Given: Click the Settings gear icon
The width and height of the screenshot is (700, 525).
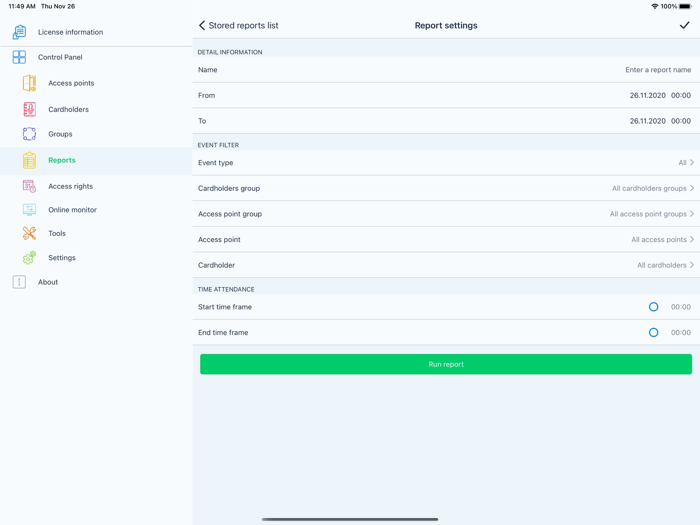Looking at the screenshot, I should [29, 258].
